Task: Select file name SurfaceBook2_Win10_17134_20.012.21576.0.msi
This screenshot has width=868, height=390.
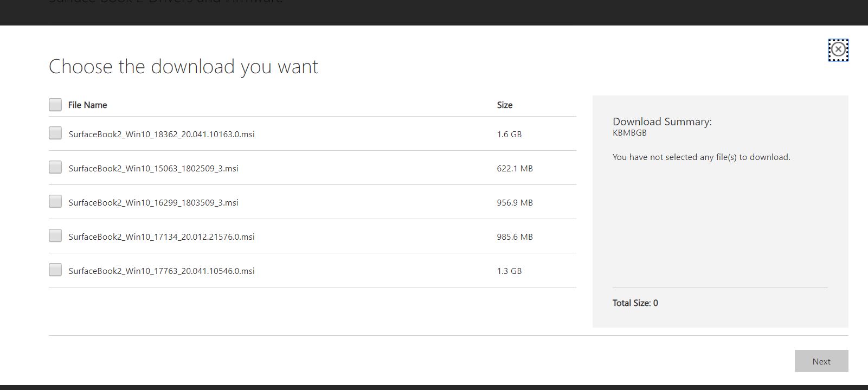Action: [x=162, y=237]
